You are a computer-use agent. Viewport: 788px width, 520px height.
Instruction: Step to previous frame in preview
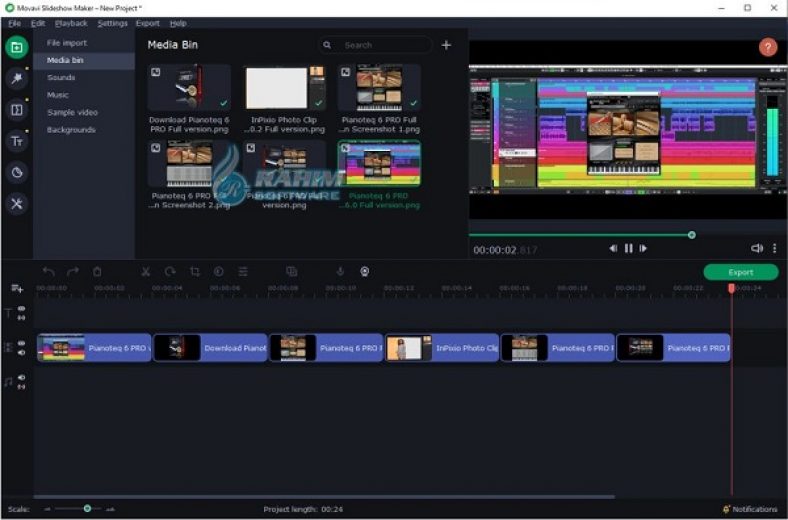tap(613, 248)
